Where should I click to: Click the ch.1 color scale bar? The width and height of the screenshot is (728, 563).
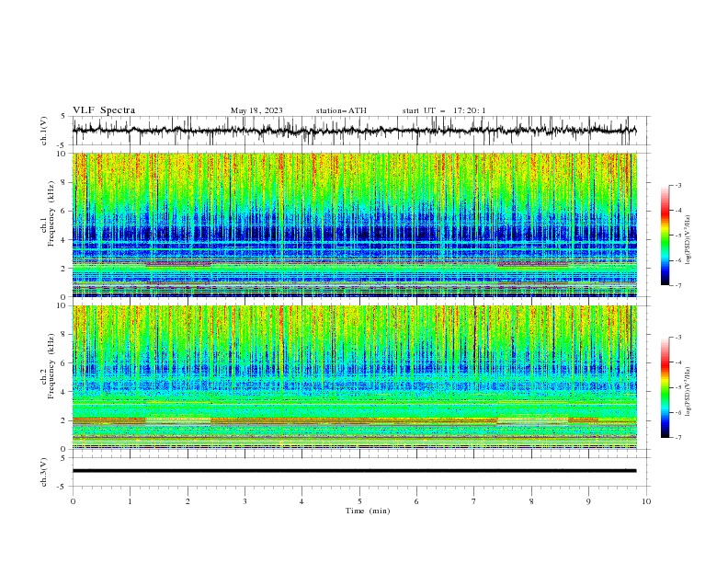coord(665,236)
